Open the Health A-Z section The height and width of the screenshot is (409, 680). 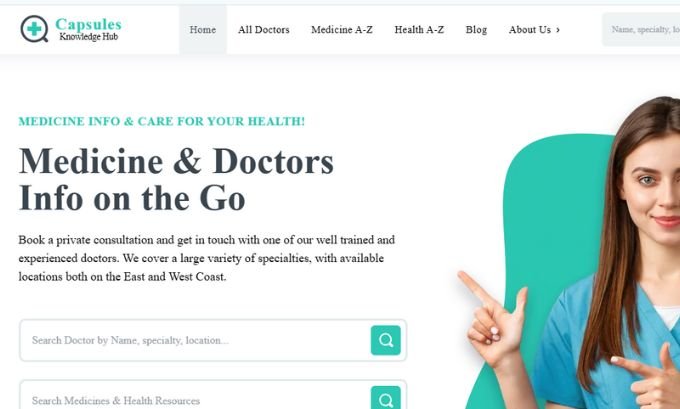click(419, 30)
